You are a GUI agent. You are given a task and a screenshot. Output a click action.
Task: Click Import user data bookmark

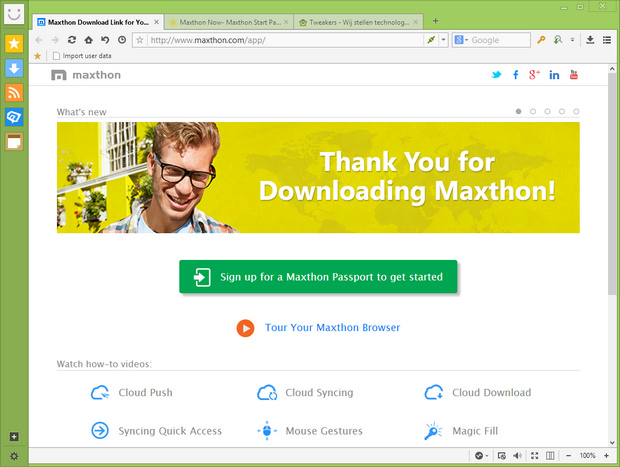pos(82,56)
